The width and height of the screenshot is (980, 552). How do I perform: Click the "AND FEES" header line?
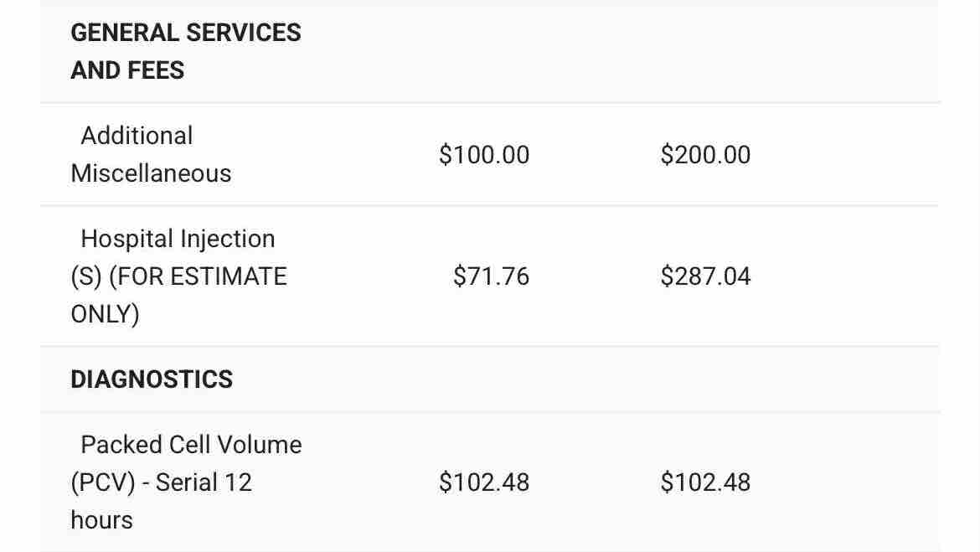[127, 71]
